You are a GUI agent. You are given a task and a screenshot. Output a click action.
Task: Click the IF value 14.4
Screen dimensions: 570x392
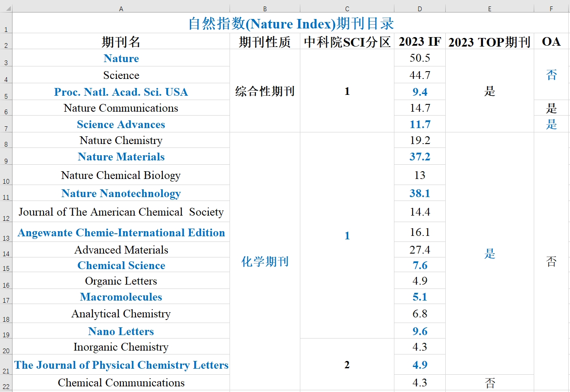(x=420, y=212)
